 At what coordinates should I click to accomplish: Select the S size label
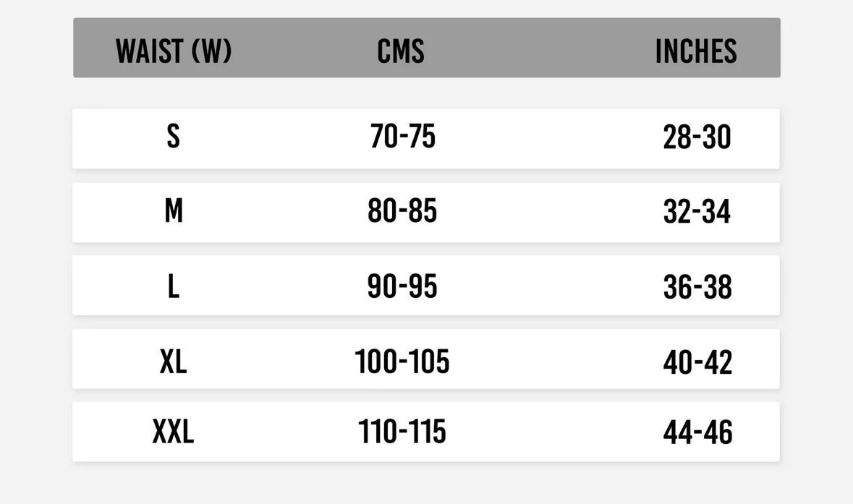(x=173, y=136)
